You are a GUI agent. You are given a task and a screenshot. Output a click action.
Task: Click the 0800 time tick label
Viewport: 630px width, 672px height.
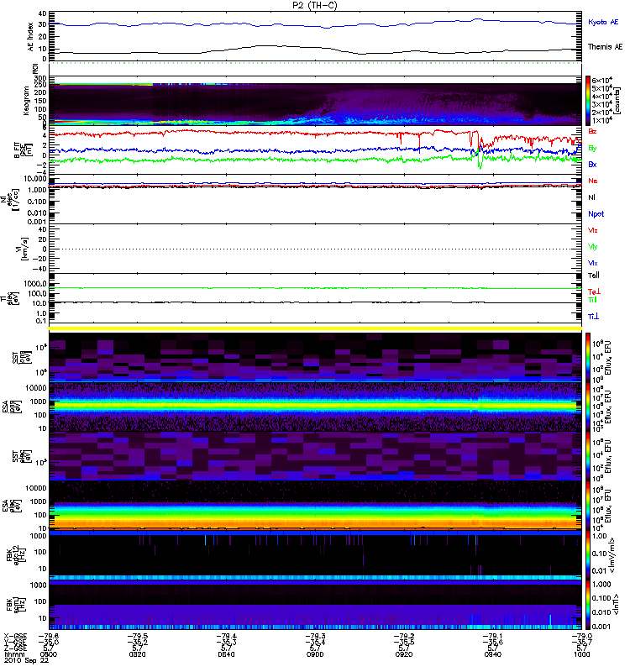point(49,654)
